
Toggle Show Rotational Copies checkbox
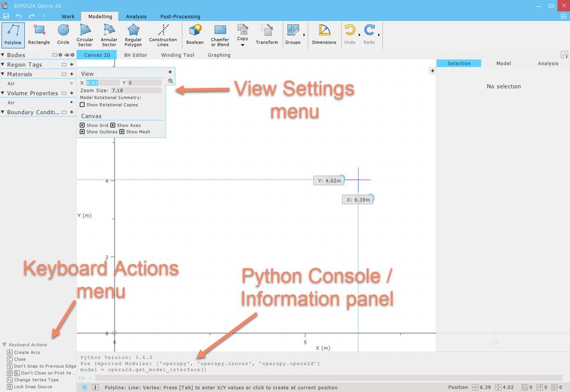point(82,105)
